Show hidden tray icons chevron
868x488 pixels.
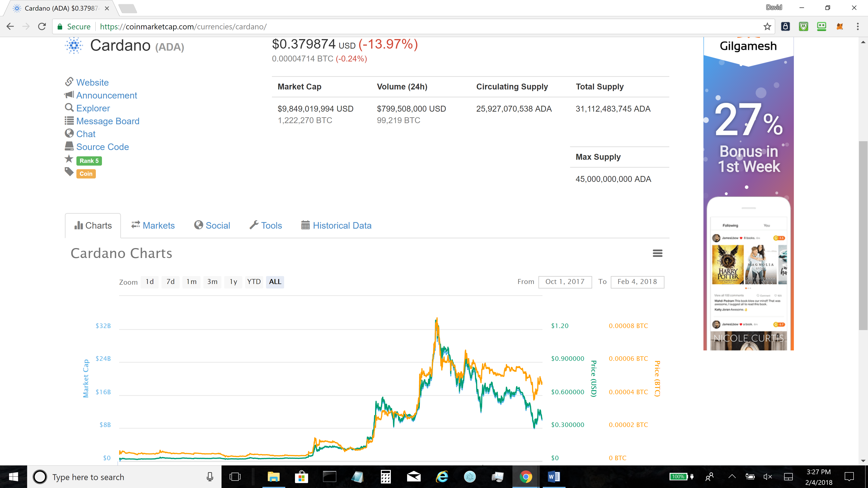coord(732,477)
